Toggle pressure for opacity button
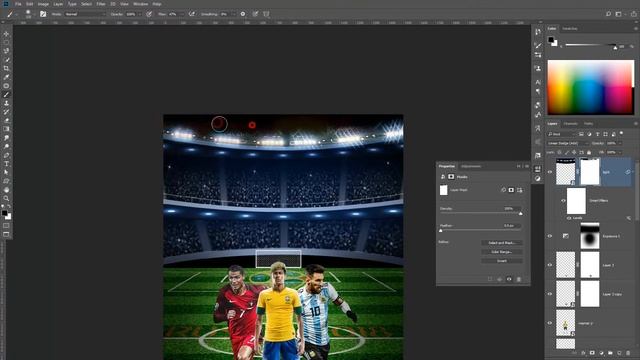 [149, 14]
